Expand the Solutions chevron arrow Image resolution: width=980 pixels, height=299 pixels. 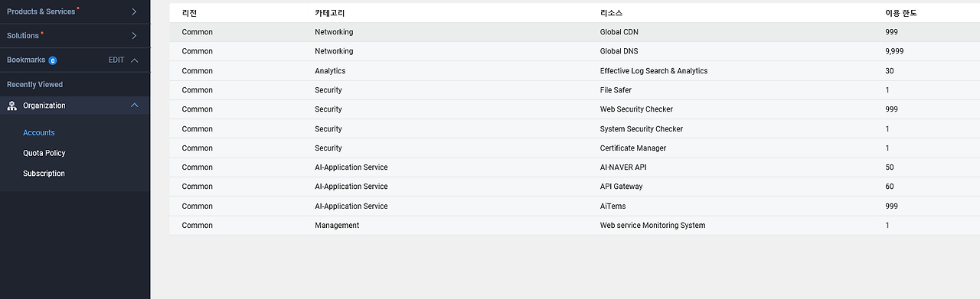(134, 36)
